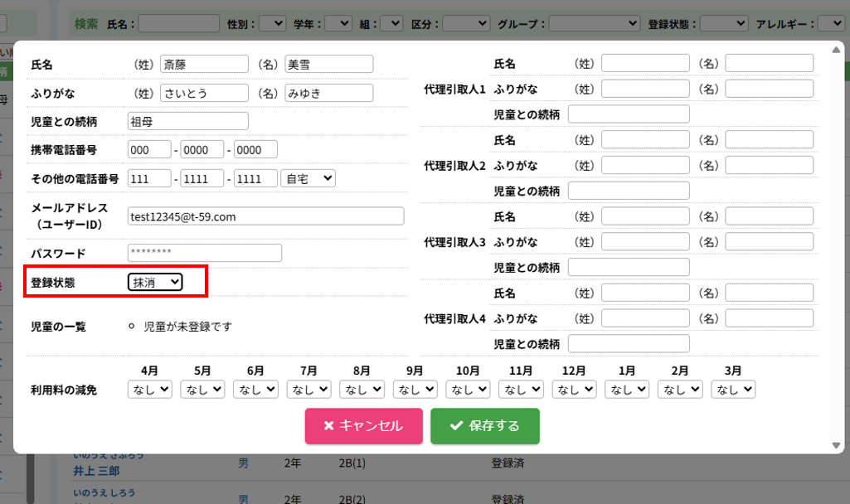Image resolution: width=850 pixels, height=504 pixels.
Task: Click the scroll down arrow in dialog
Action: tap(836, 445)
